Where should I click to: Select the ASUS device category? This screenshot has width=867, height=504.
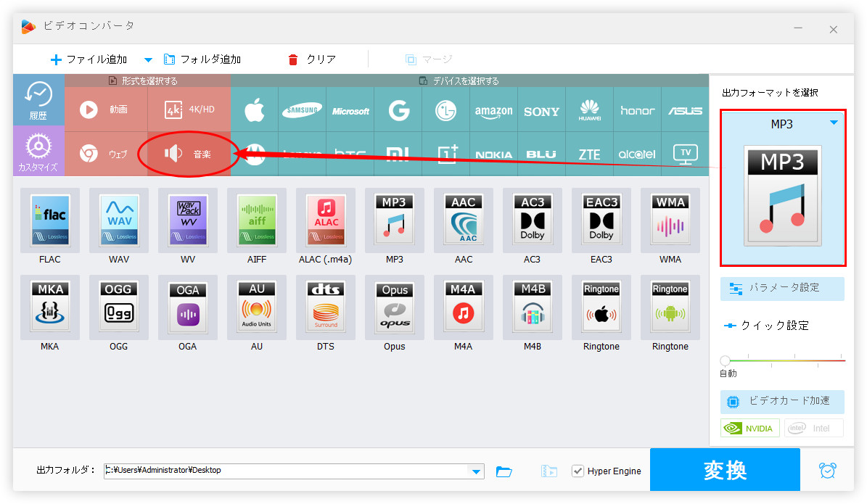click(685, 110)
